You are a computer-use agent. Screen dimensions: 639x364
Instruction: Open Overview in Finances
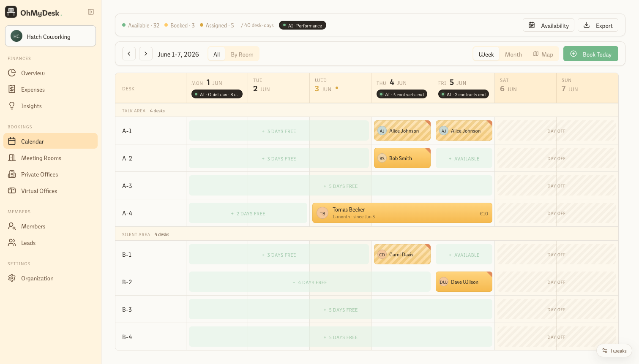50,73
